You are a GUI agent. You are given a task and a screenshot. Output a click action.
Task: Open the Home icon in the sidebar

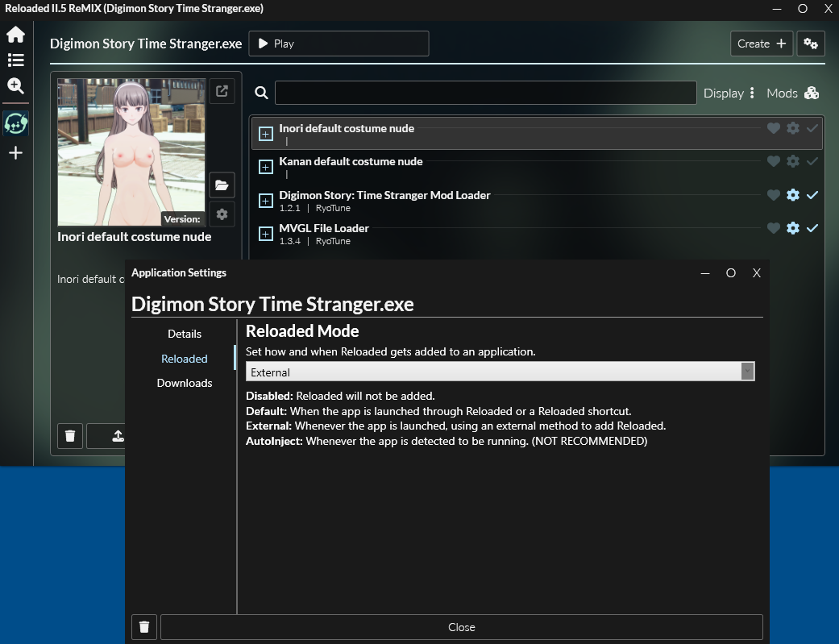(15, 35)
